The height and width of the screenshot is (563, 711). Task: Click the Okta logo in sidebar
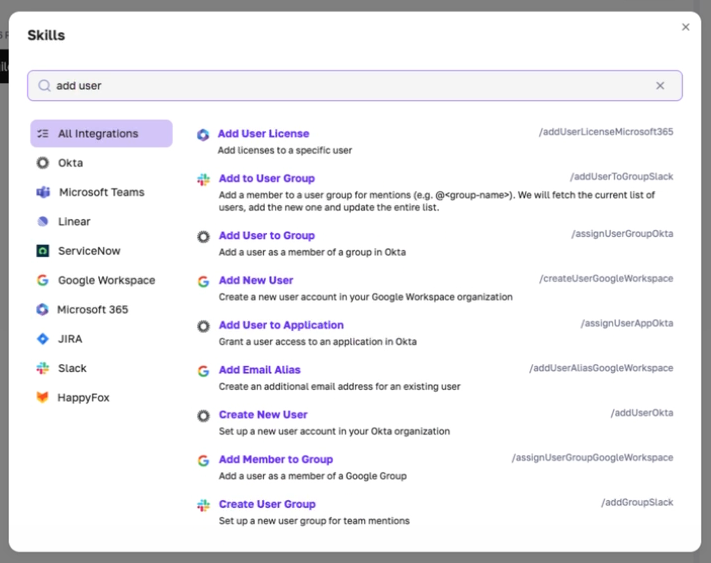point(43,163)
